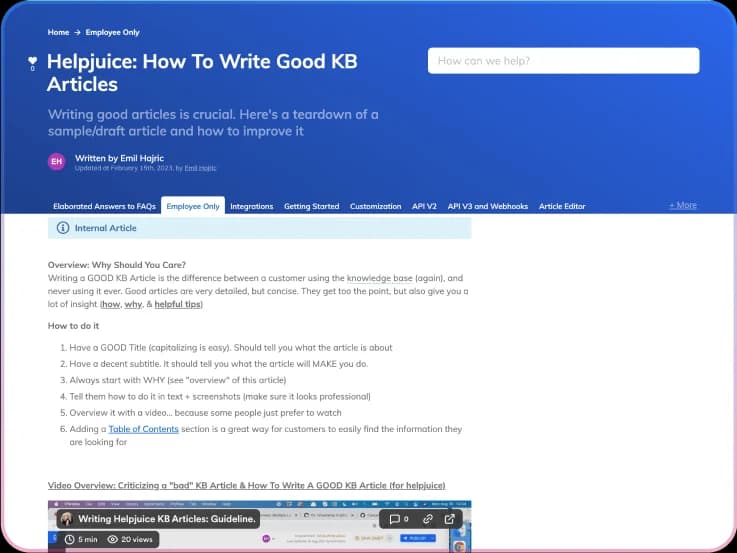Open Employee Only breadcrumb link
Image resolution: width=737 pixels, height=553 pixels.
click(112, 32)
